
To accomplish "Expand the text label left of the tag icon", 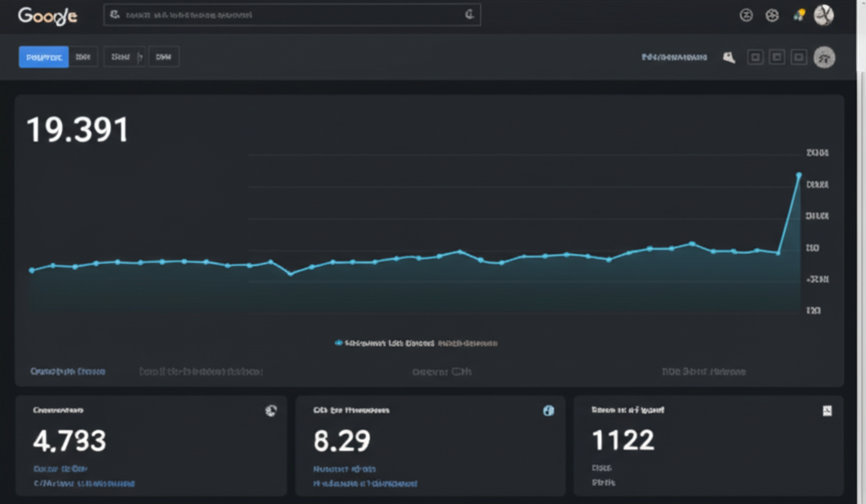I will coord(674,58).
